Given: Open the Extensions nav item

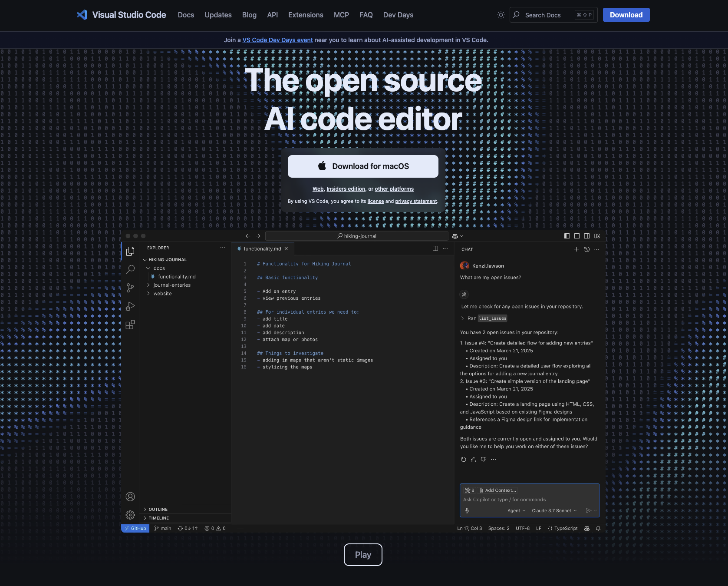Looking at the screenshot, I should [x=306, y=15].
